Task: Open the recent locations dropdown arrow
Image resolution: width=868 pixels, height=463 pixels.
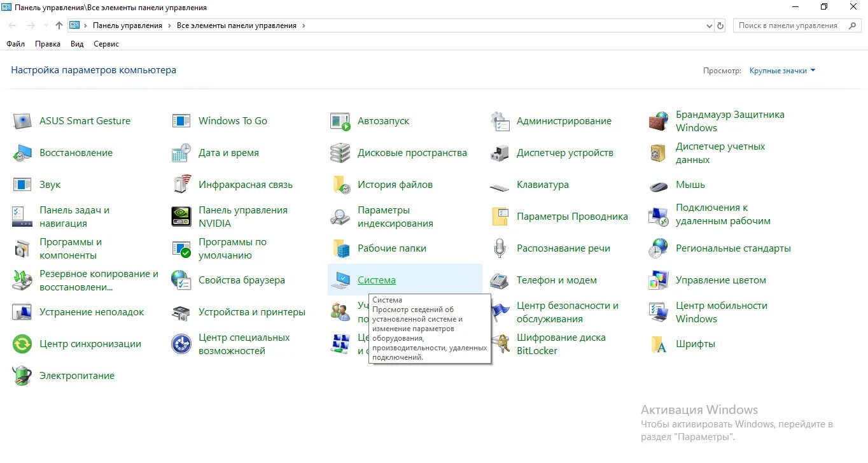Action: click(45, 25)
